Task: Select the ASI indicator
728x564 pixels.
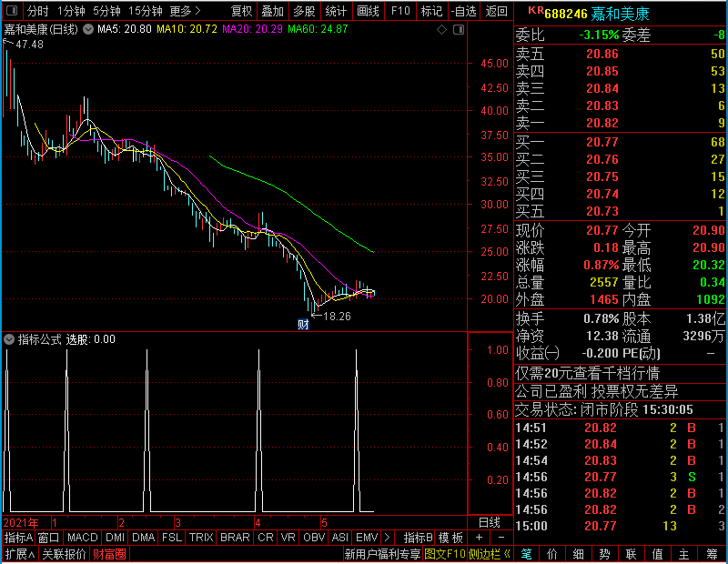Action: coord(339,538)
